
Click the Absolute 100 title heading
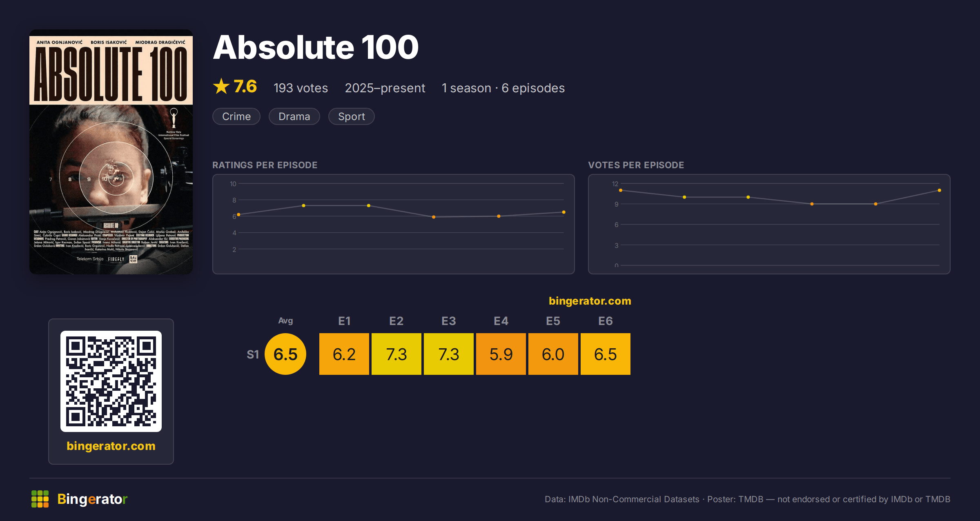click(316, 47)
